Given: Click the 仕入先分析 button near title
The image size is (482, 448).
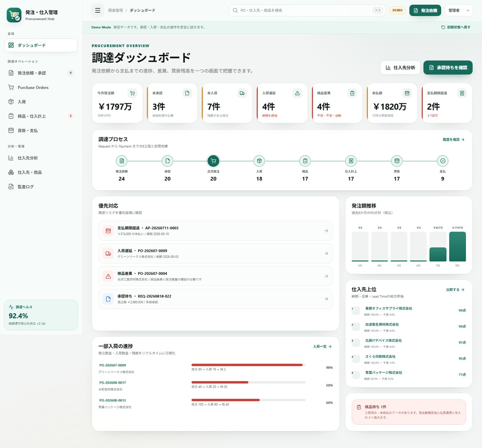Looking at the screenshot, I should point(400,67).
